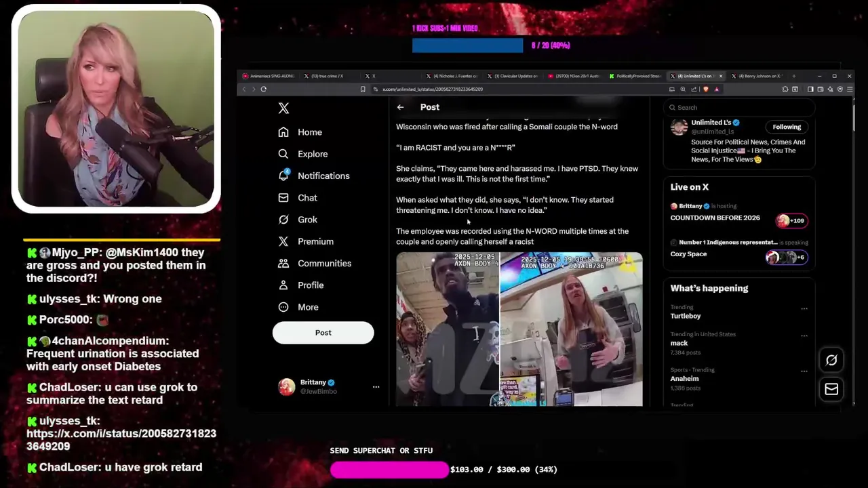Open the left bodycam video thumbnail

point(448,329)
